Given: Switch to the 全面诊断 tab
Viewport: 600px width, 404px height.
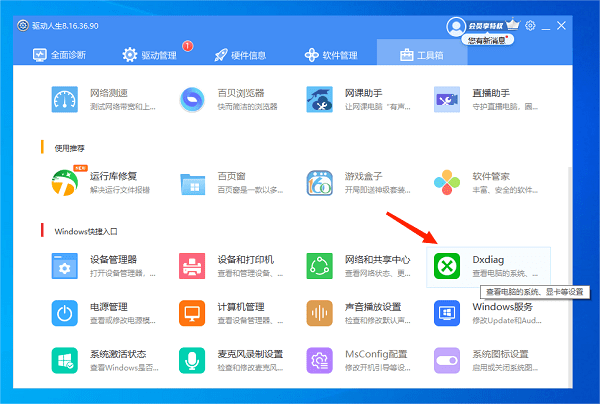Looking at the screenshot, I should point(59,55).
